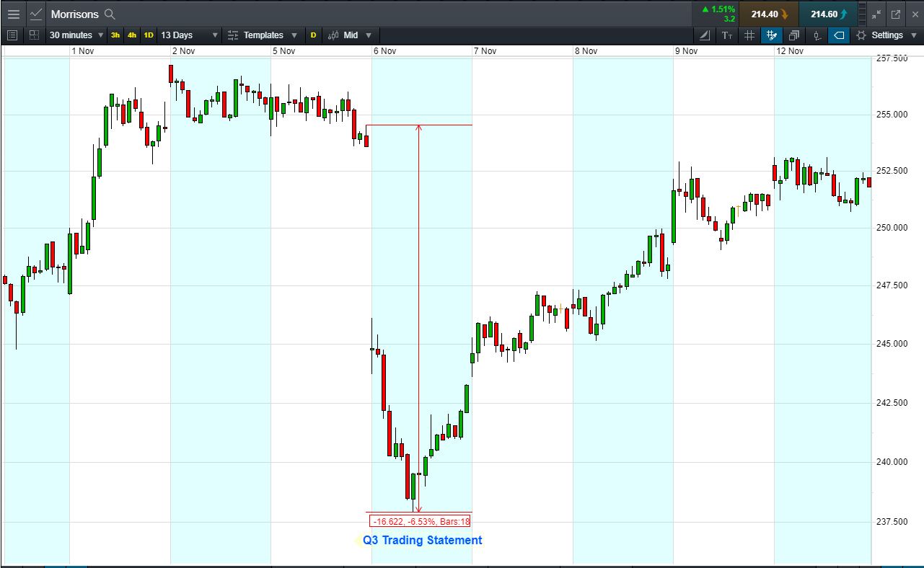924x568 pixels.
Task: Click the 7 Nov date label
Action: [485, 51]
